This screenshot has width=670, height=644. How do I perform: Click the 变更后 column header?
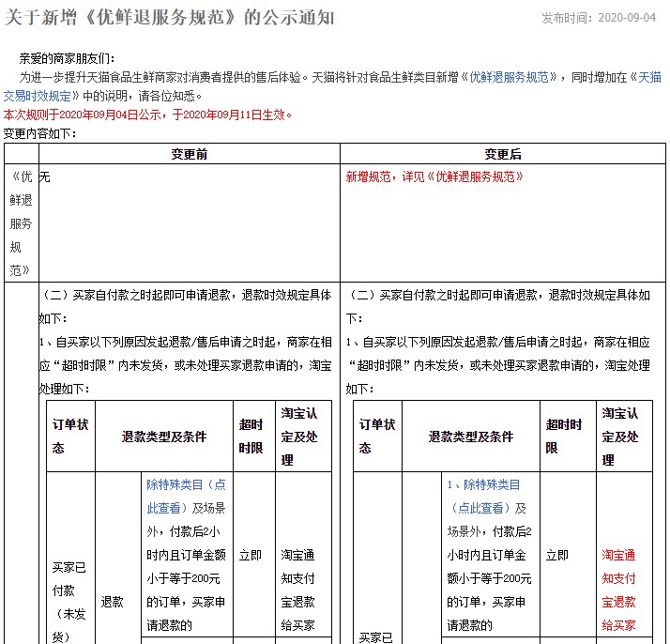tap(503, 154)
